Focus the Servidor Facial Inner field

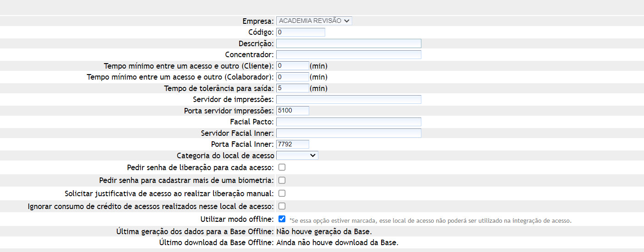(x=348, y=133)
